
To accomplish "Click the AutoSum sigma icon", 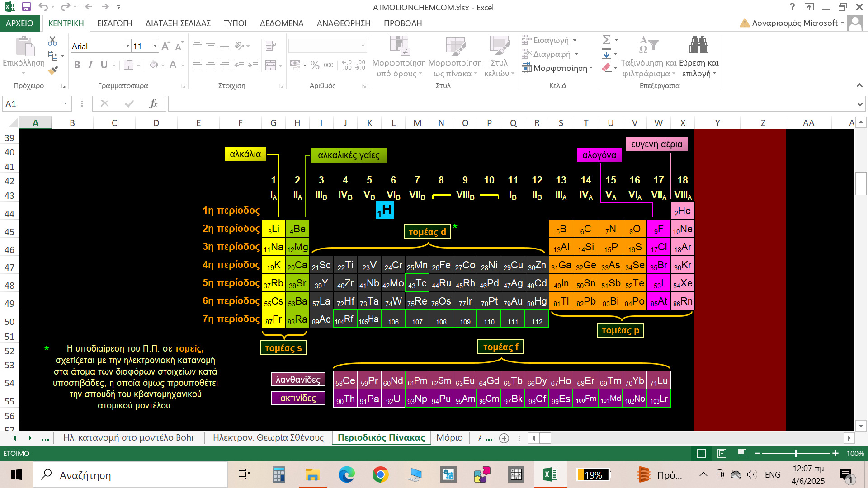I will pos(607,40).
